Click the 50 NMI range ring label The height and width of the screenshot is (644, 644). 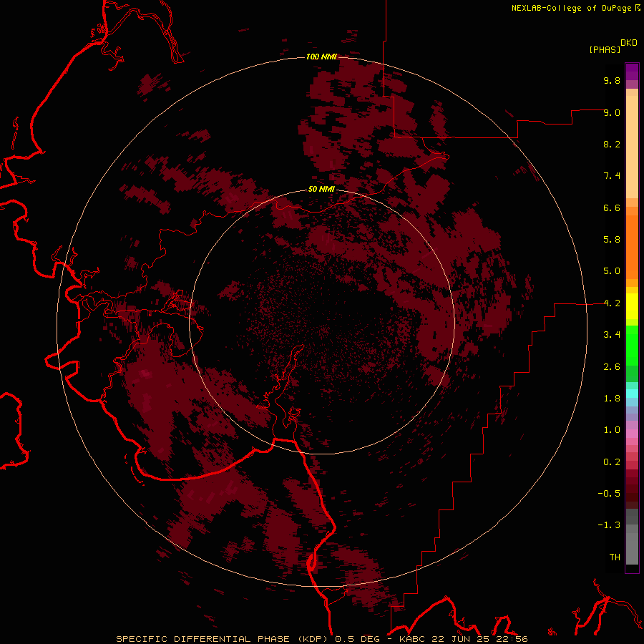tap(321, 190)
